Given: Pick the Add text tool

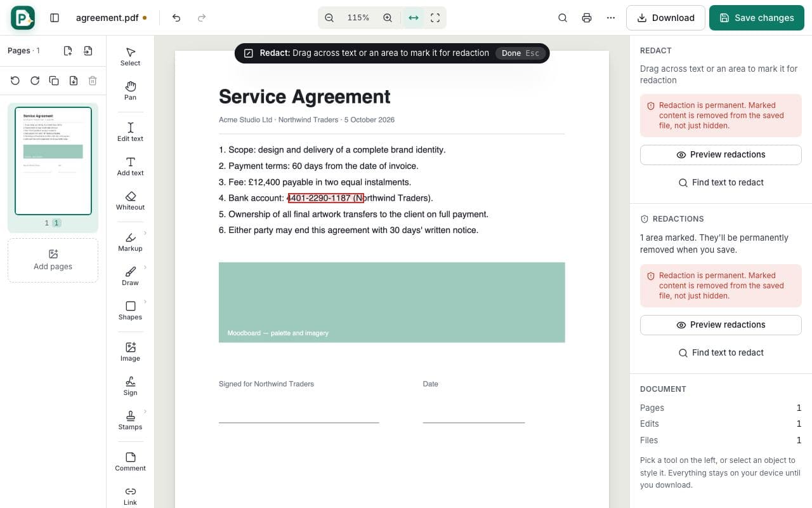Looking at the screenshot, I should tap(130, 166).
